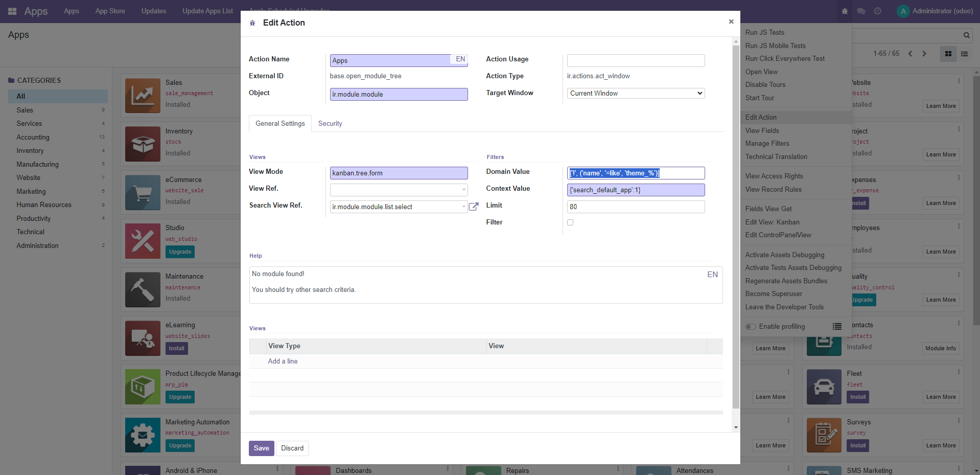Click the Action Usage input field

point(636,60)
